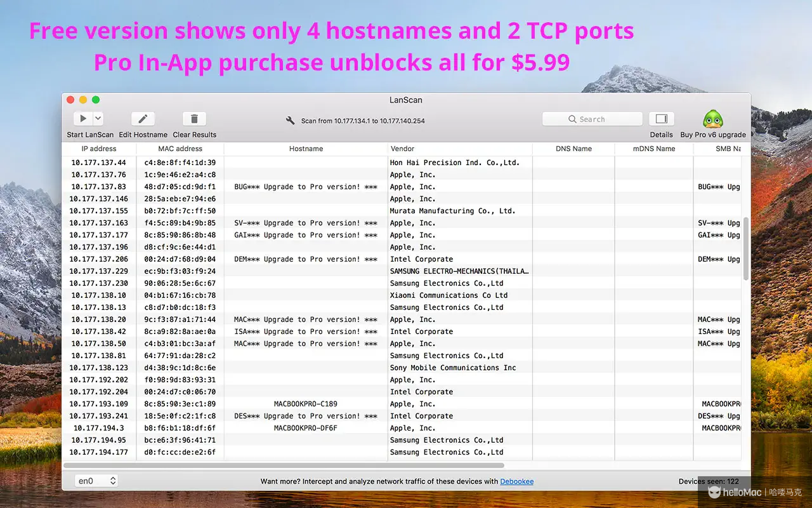Click the SAMSUNG ELECTRO-MECHANICS vendor cell
This screenshot has height=508, width=812.
(460, 271)
